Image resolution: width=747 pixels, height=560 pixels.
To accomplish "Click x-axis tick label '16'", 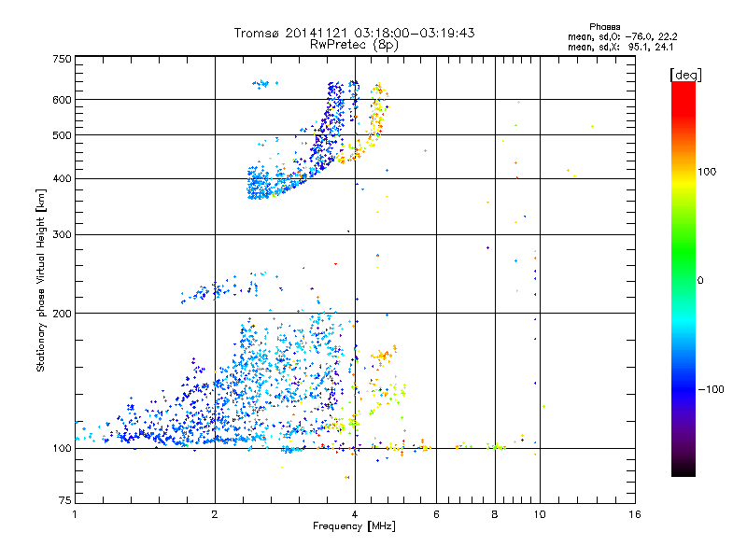I will click(635, 514).
